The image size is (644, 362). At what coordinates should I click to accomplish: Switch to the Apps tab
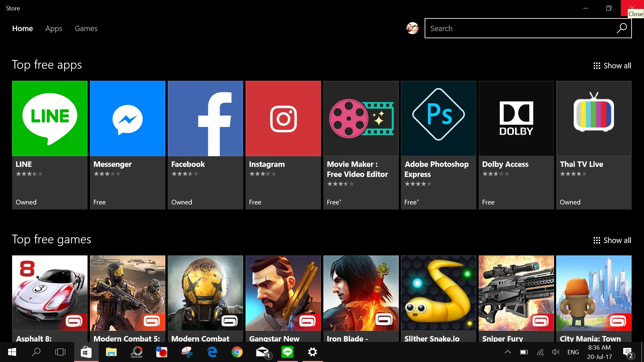coord(54,28)
